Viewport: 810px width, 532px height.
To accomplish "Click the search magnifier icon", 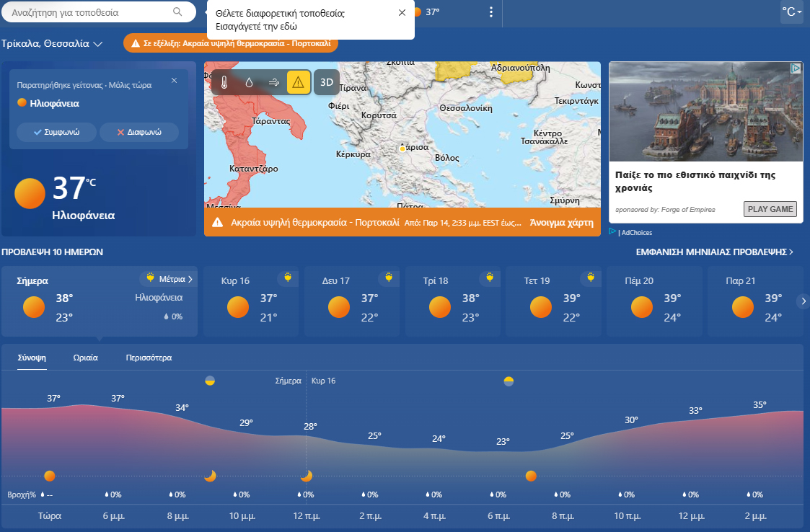I will pyautogui.click(x=178, y=12).
